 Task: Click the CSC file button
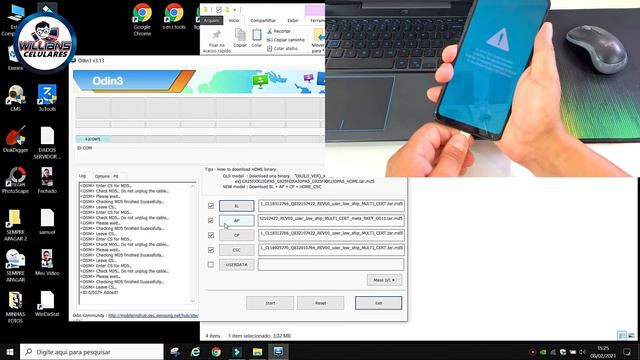237,250
